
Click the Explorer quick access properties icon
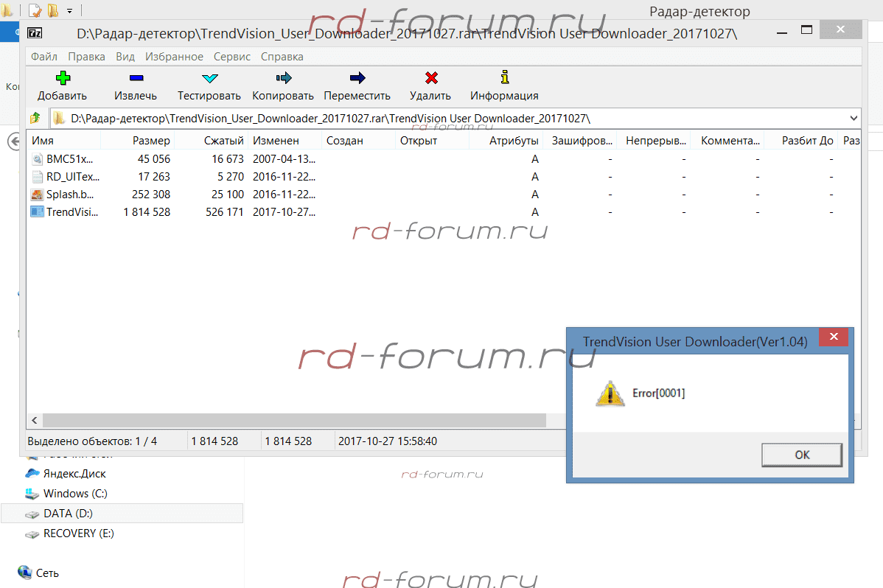click(x=35, y=10)
